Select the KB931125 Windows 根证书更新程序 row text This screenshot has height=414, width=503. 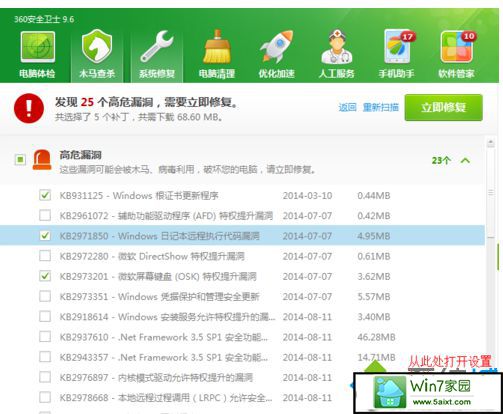(x=139, y=195)
